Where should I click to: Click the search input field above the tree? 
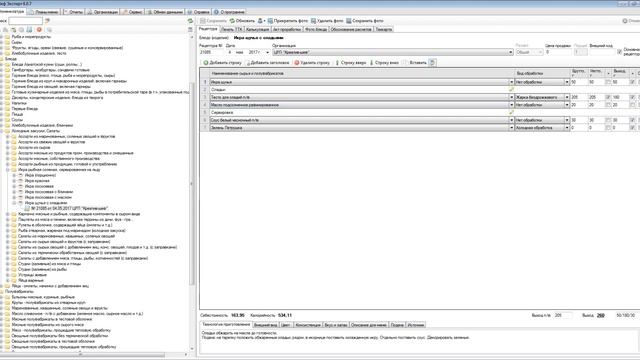[25, 20]
